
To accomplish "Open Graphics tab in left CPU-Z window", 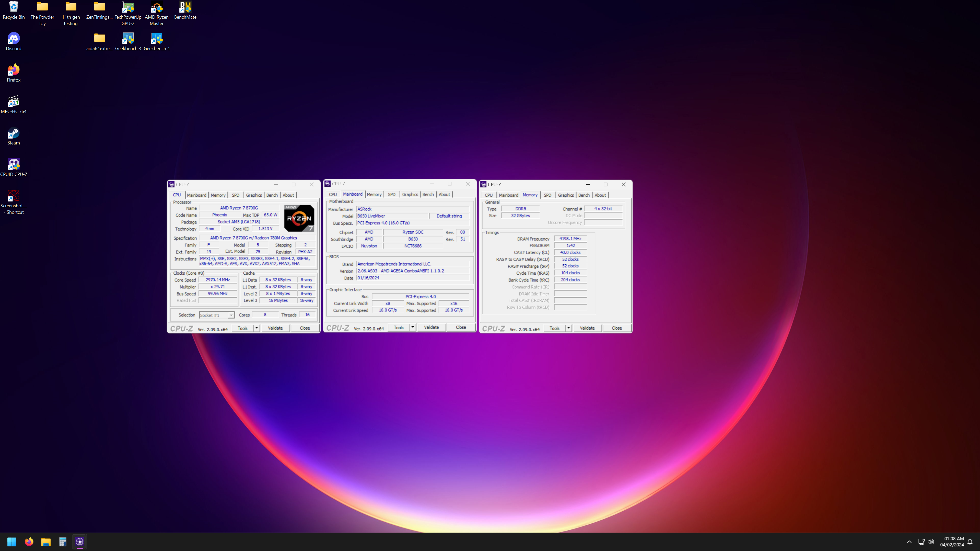I will pyautogui.click(x=254, y=195).
